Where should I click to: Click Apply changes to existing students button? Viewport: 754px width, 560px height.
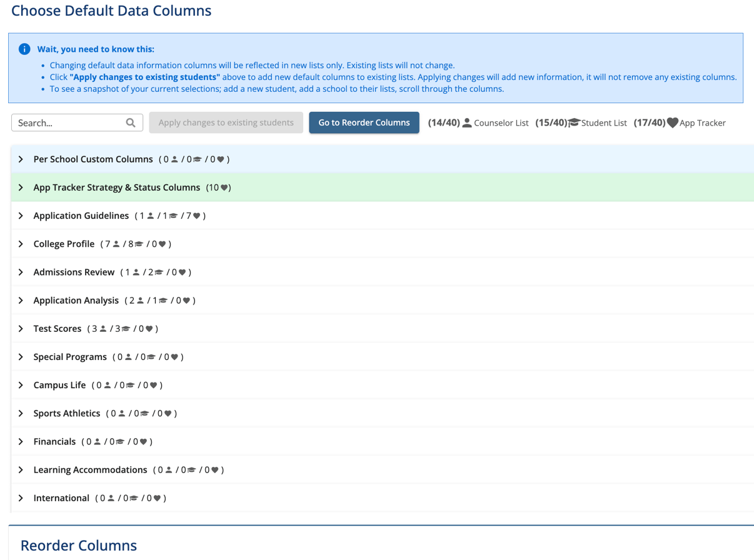(x=226, y=122)
